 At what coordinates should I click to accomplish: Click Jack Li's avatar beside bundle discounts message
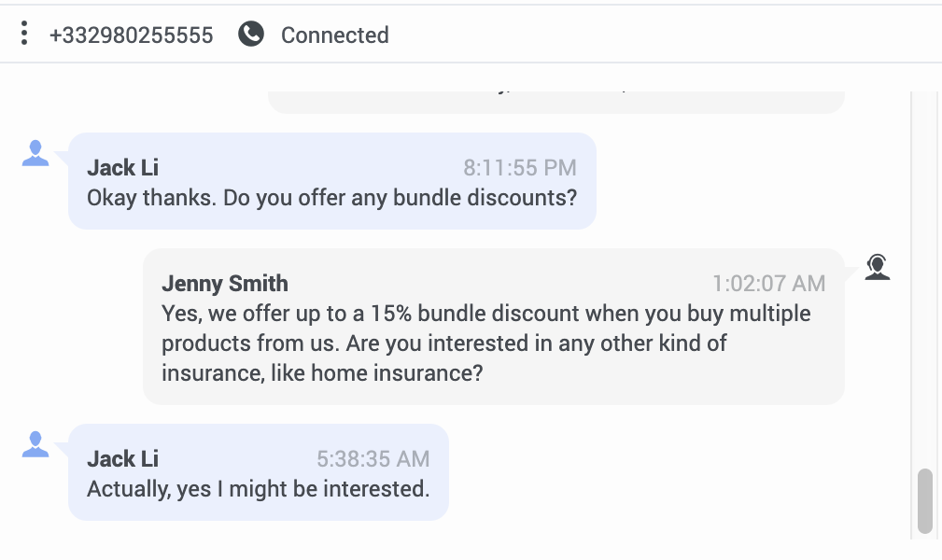click(35, 153)
